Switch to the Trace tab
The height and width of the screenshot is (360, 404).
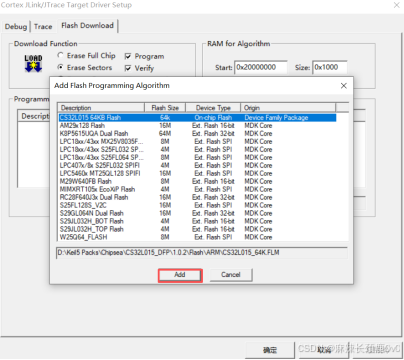43,26
